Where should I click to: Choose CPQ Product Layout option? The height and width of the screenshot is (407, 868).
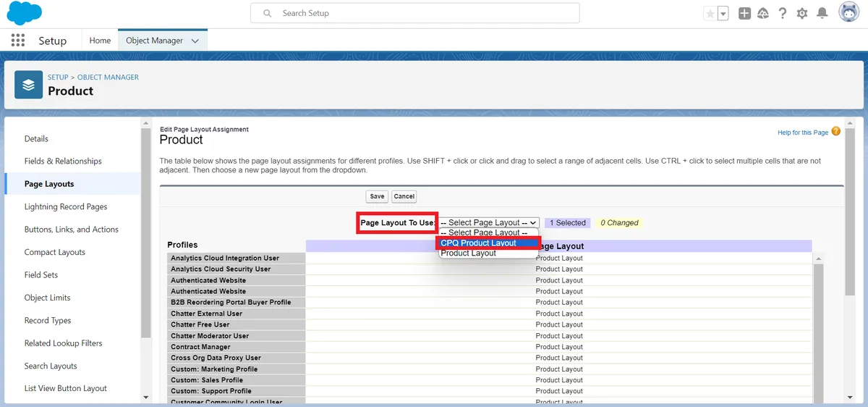tap(479, 243)
